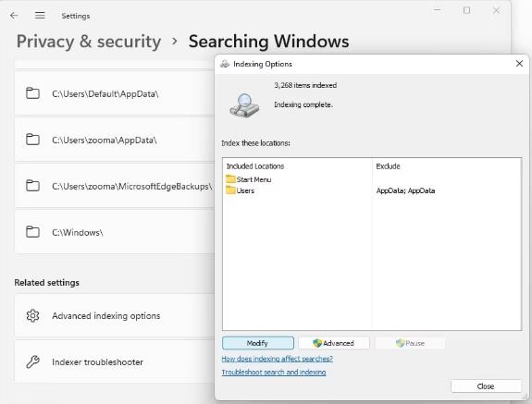This screenshot has height=404, width=532.
Task: Click the gear icon for Advanced indexing options
Action: 32,315
